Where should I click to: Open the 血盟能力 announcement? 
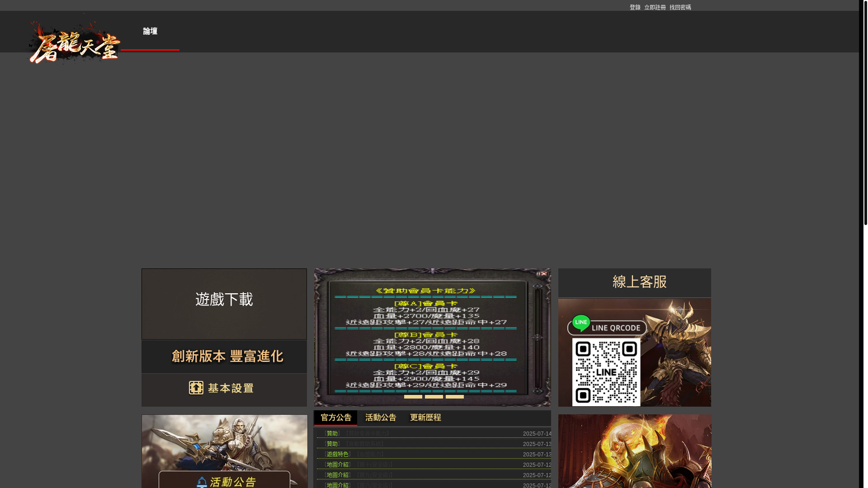[370, 454]
